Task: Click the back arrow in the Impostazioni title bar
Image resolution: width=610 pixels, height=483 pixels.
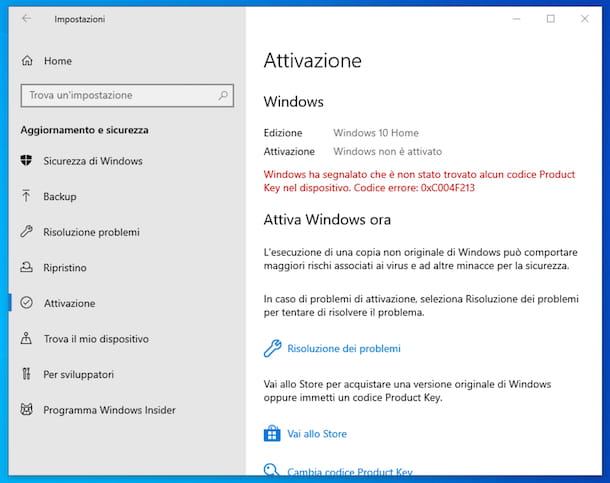Action: coord(26,19)
